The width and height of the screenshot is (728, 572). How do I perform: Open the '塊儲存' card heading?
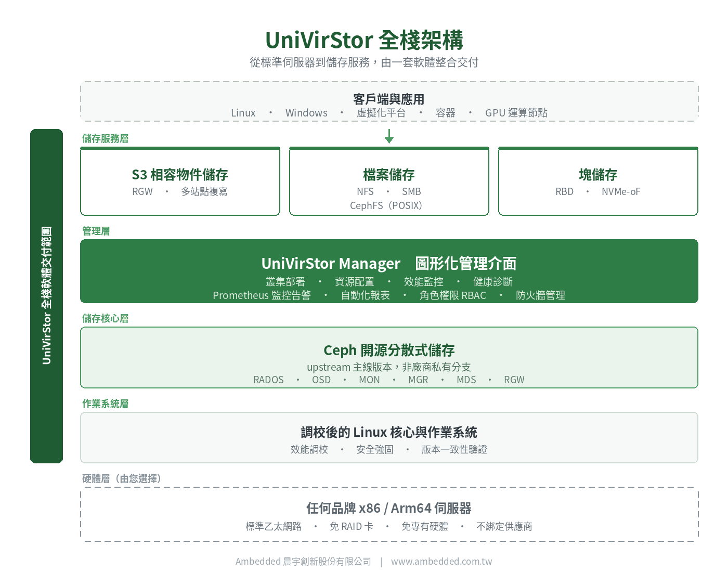coord(598,175)
